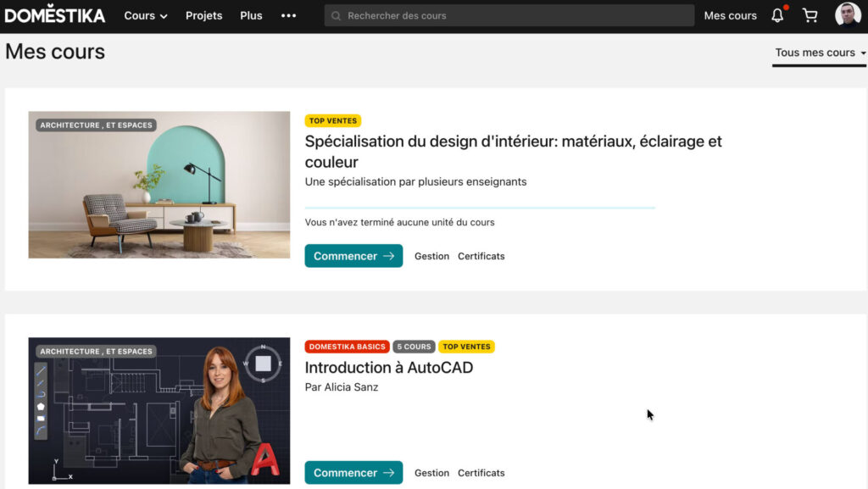Open Certificats for the AutoCAD course

point(481,473)
